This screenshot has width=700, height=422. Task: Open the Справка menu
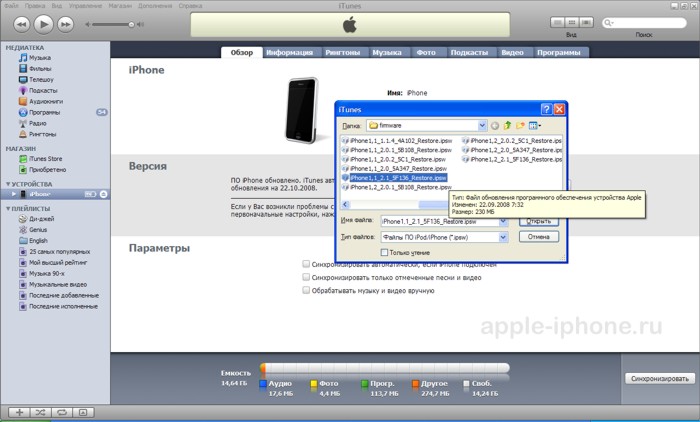pyautogui.click(x=190, y=6)
